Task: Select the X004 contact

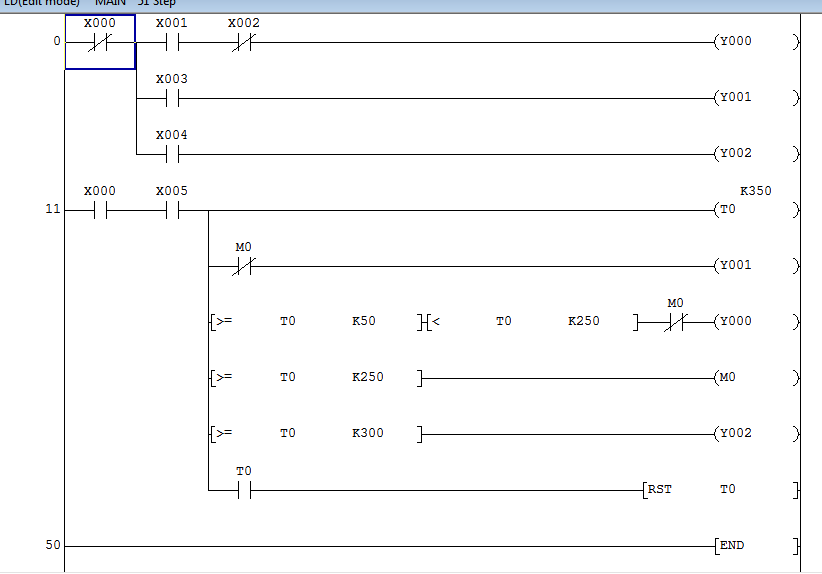Action: click(172, 154)
